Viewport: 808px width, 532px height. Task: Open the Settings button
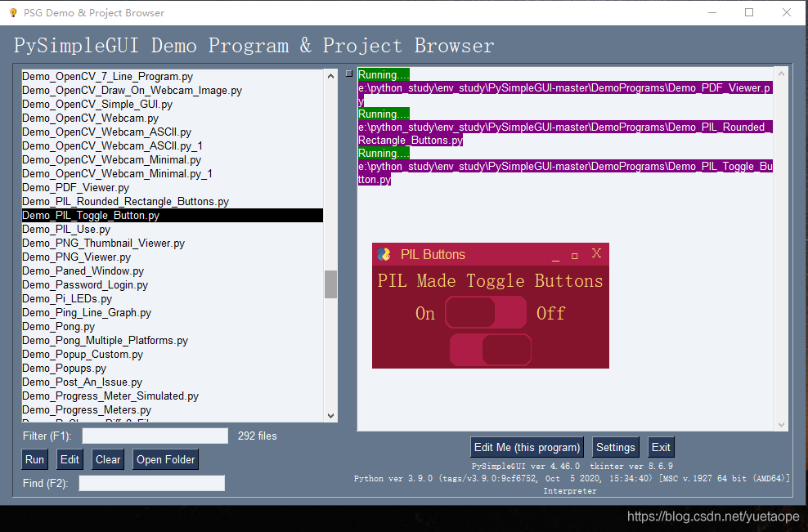[615, 447]
